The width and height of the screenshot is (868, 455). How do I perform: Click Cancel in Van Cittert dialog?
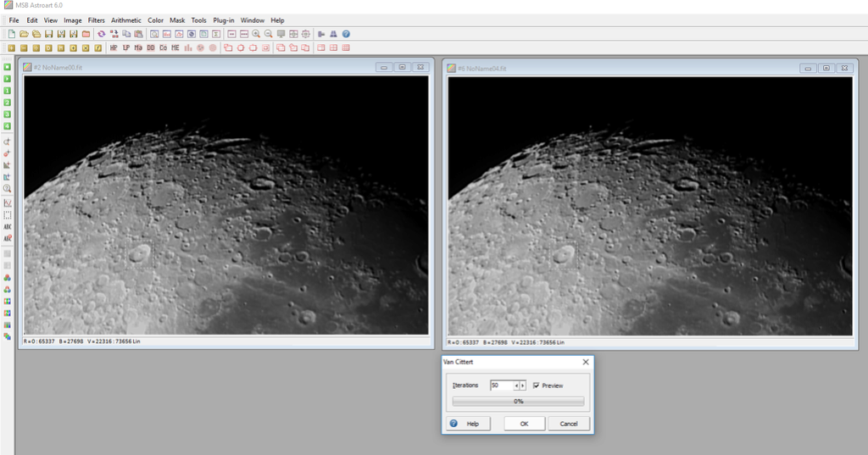569,424
